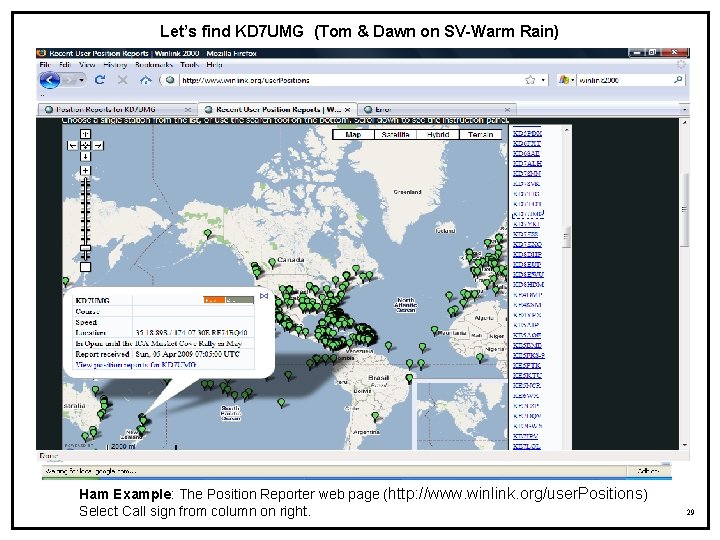Screen dimensions: 720x540
Task: Open the list-all-tabs dropdown arrow
Action: coord(684,110)
